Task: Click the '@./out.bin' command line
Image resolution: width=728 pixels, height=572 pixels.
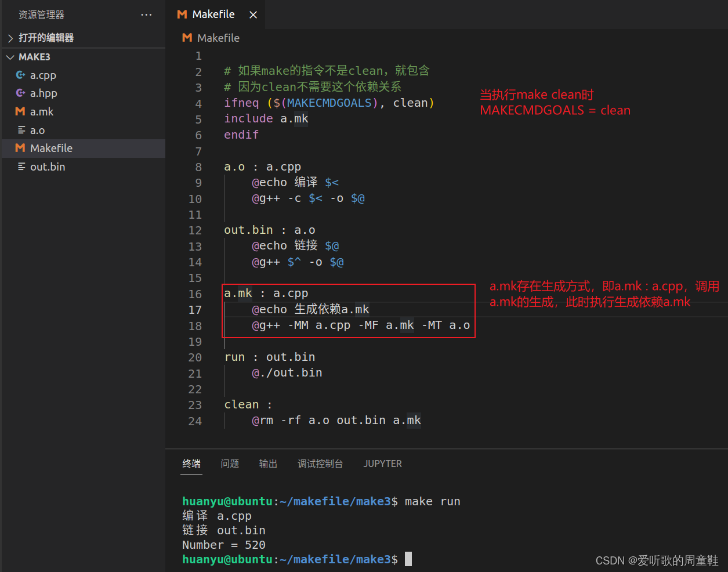Action: [287, 372]
